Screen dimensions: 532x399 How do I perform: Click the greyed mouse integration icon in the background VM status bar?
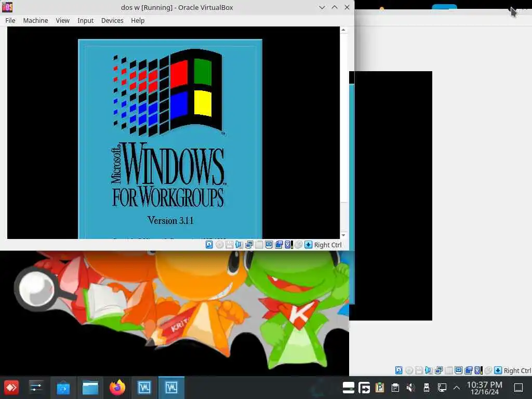tap(488, 370)
